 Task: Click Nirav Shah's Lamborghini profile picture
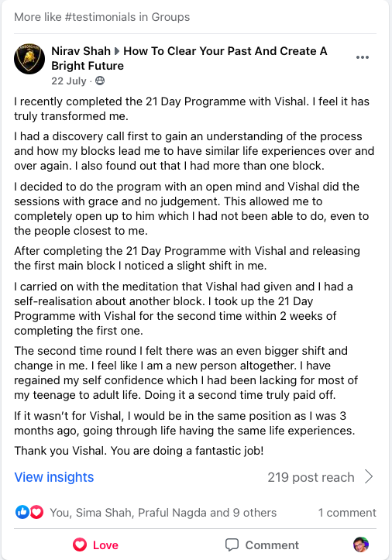(29, 59)
